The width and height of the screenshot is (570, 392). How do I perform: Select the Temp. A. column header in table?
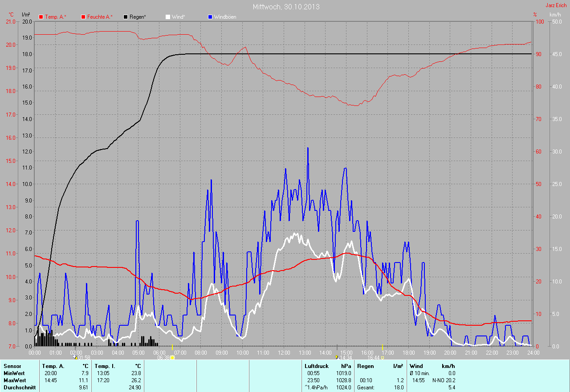[53, 366]
